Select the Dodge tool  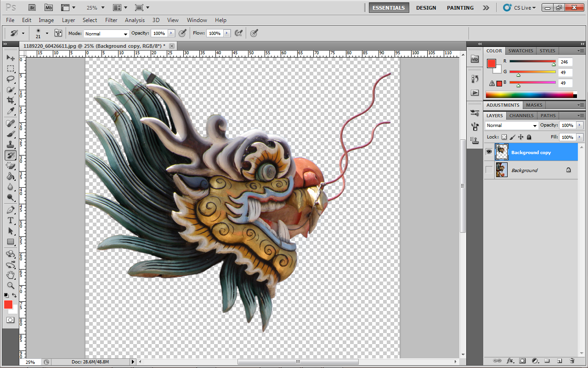pyautogui.click(x=11, y=197)
